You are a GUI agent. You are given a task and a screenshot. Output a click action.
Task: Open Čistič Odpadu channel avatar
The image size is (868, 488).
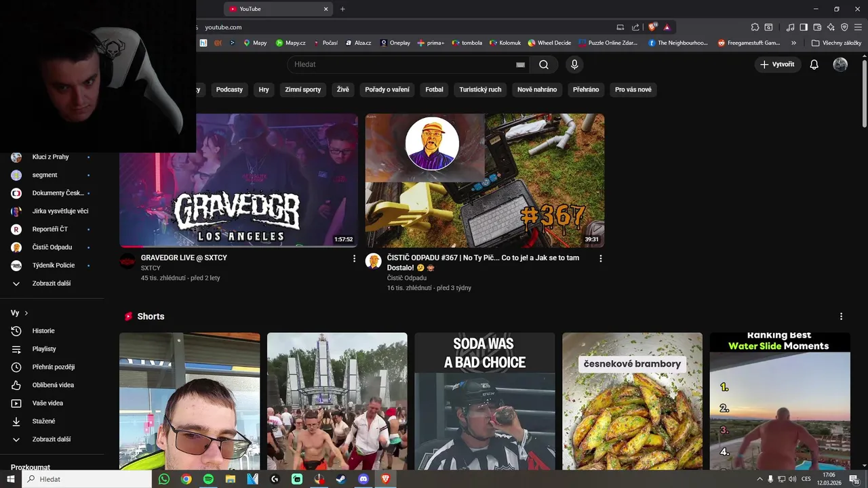pos(374,262)
